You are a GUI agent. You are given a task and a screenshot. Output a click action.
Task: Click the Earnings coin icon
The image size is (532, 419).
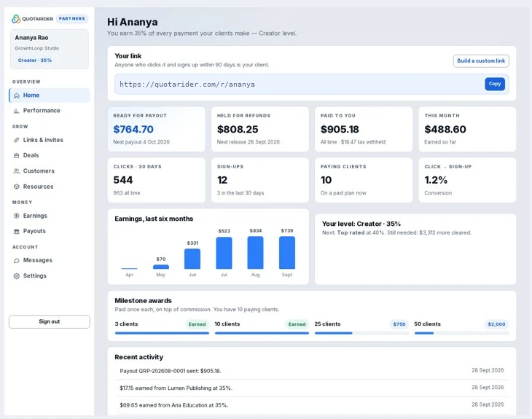click(x=16, y=216)
